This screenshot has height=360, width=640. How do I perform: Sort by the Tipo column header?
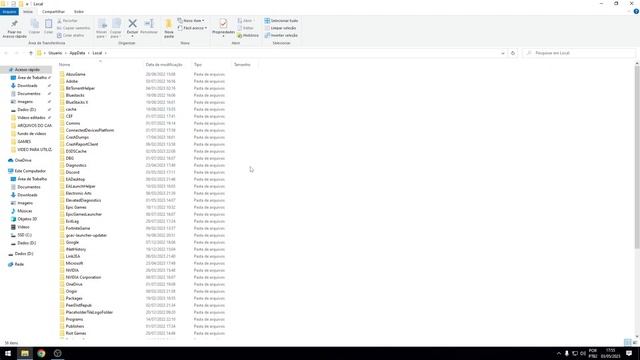coord(198,64)
